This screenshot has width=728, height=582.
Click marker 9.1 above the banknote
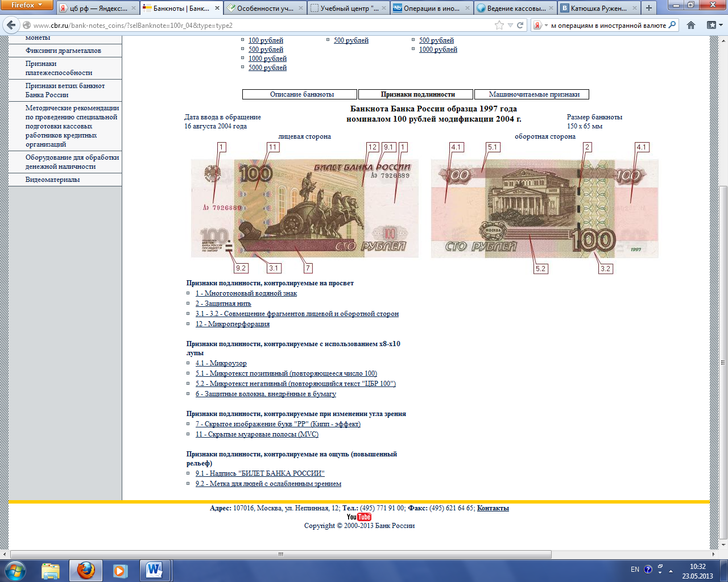tap(388, 147)
